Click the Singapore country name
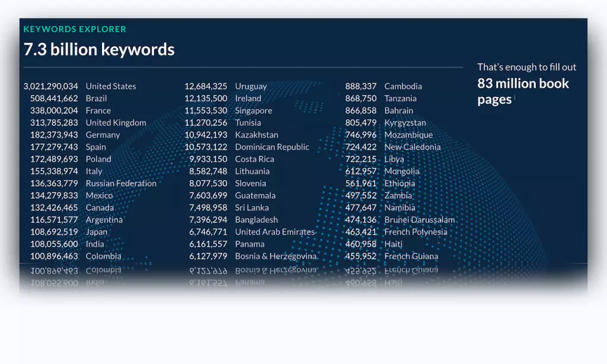Viewport: 607px width, 364px height. [x=253, y=110]
